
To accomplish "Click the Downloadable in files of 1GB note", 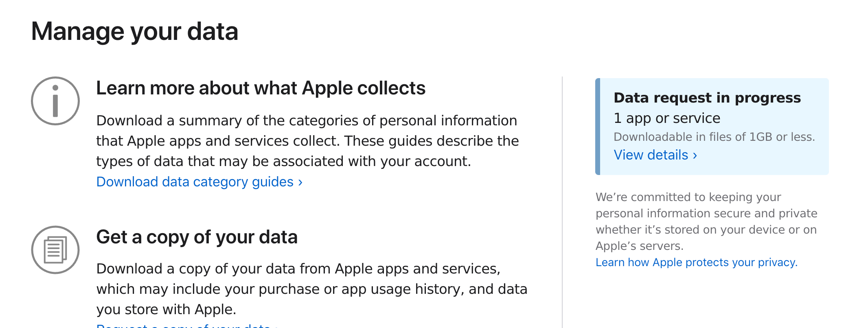I will [x=714, y=137].
